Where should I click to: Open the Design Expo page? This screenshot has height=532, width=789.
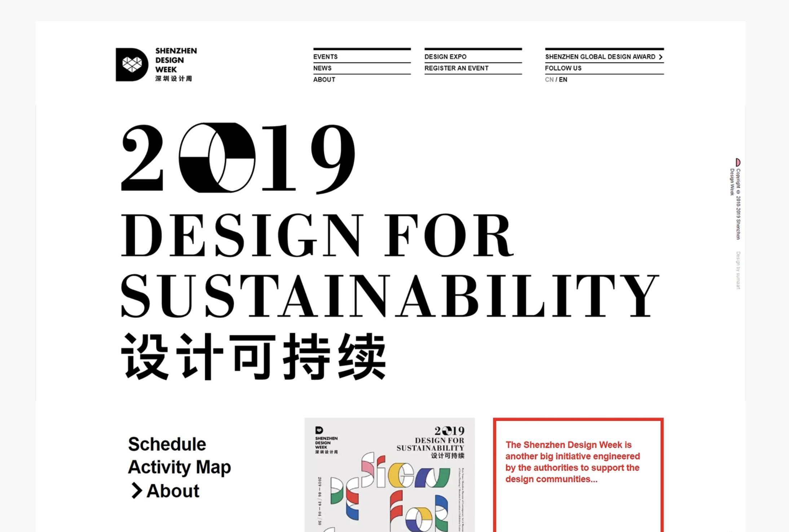pos(445,57)
